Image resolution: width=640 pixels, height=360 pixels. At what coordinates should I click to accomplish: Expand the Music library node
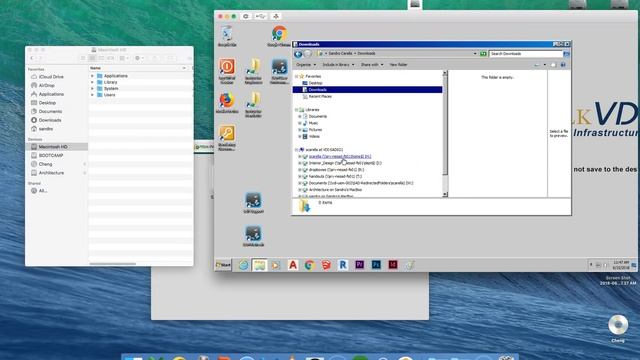coord(300,123)
